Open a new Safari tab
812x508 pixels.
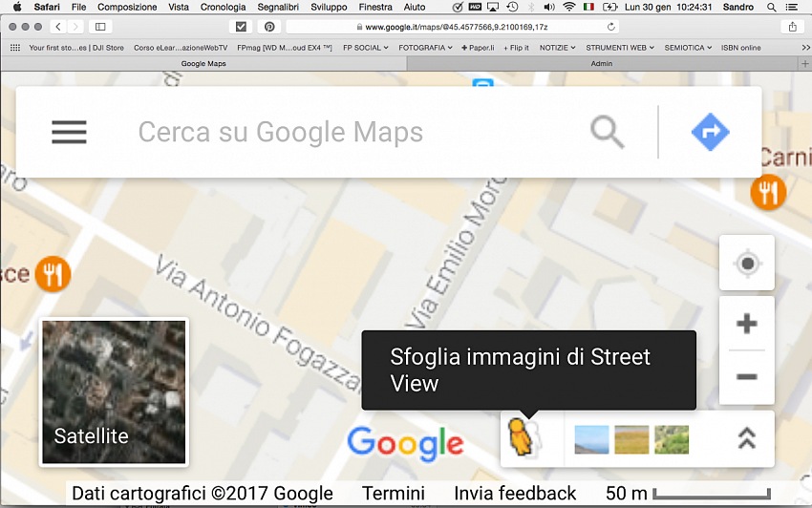click(804, 64)
